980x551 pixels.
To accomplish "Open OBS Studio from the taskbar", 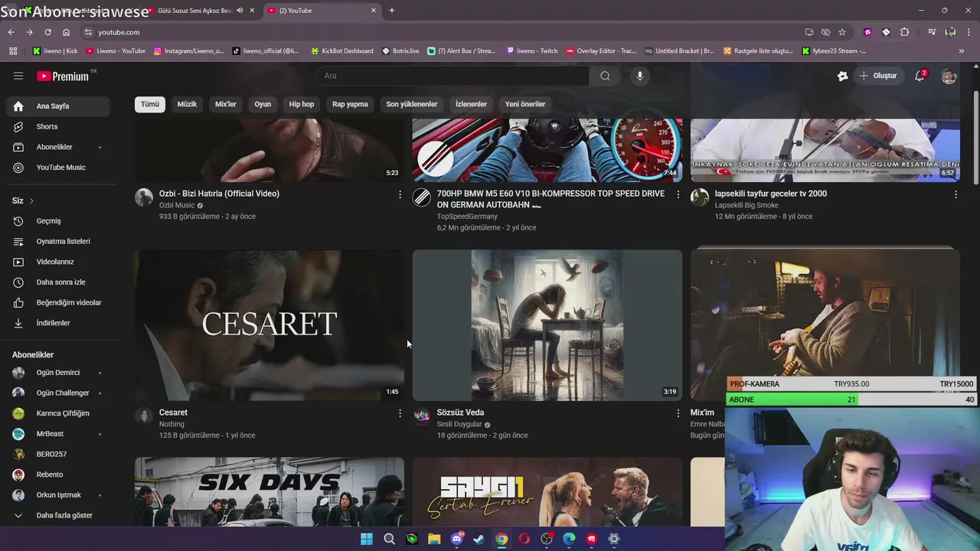I will click(x=547, y=539).
